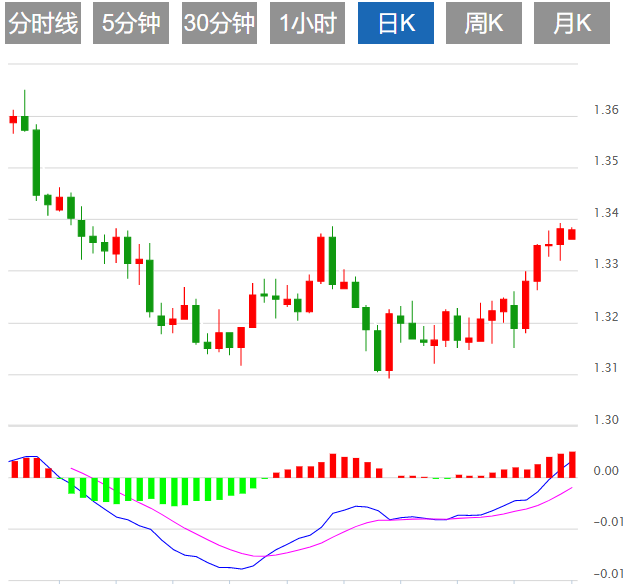Image resolution: width=631 pixels, height=584 pixels.
Task: Select the 5分钟 interval tab
Action: coord(131,23)
